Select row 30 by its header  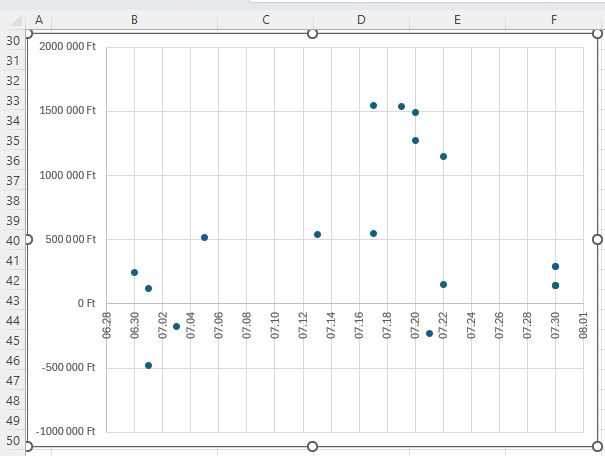point(13,41)
